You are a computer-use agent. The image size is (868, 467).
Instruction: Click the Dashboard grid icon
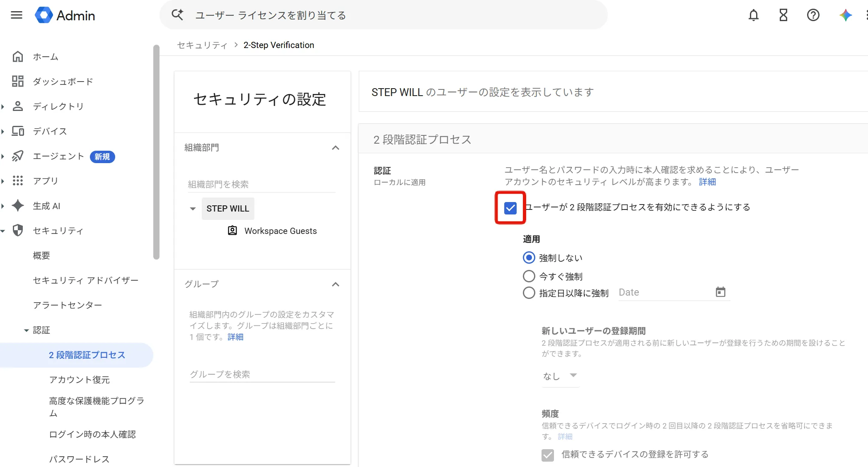coord(18,81)
